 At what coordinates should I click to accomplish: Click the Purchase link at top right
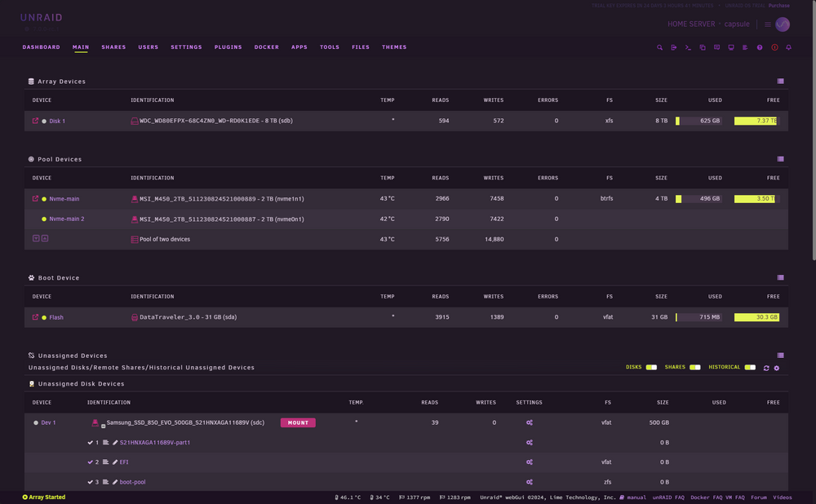pos(778,6)
